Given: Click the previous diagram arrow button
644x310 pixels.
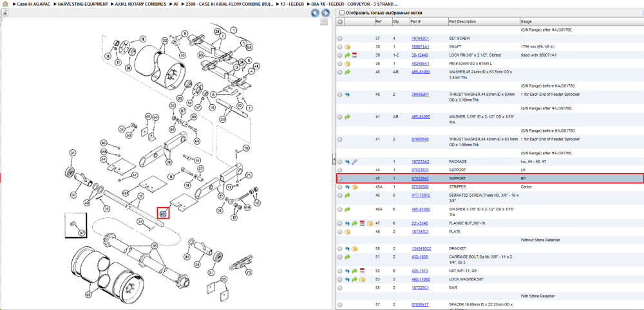Looking at the screenshot, I should (x=315, y=13).
